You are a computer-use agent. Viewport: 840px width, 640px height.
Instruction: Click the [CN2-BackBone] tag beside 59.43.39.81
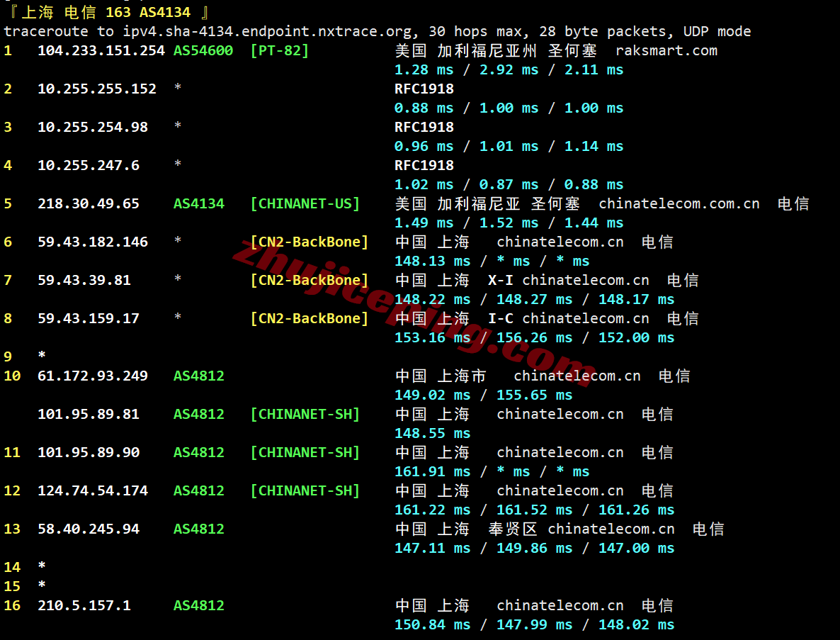point(309,280)
